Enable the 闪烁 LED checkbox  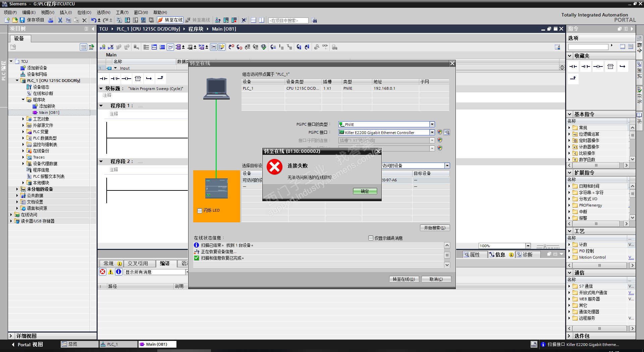pos(200,211)
